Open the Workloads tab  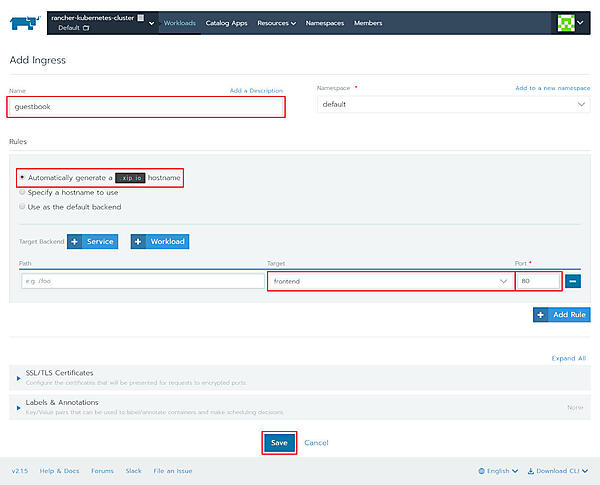(x=180, y=23)
